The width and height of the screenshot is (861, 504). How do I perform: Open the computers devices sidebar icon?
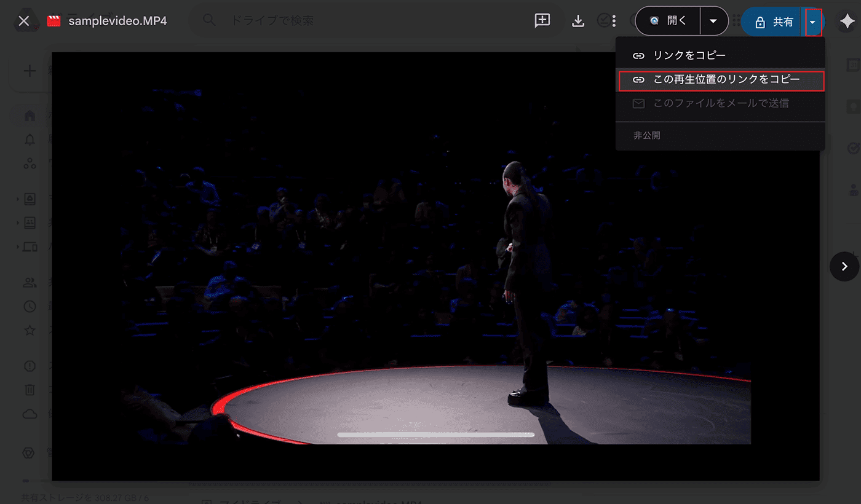click(x=30, y=247)
